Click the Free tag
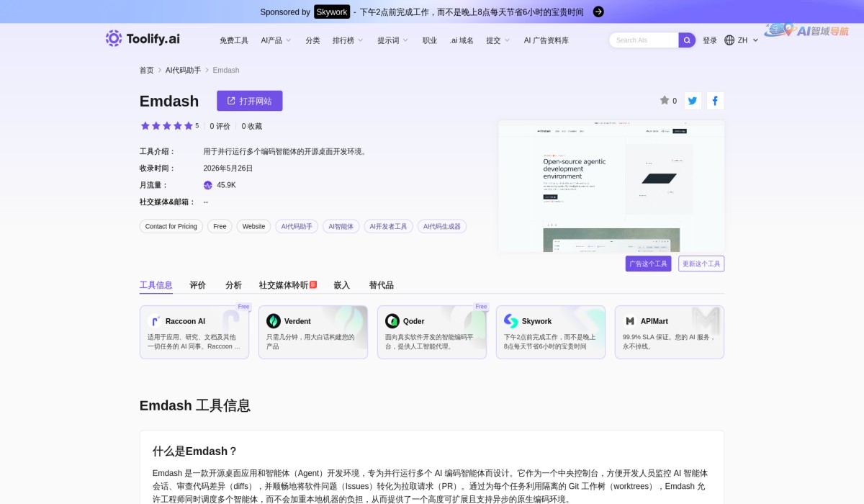The height and width of the screenshot is (504, 864). 220,226
